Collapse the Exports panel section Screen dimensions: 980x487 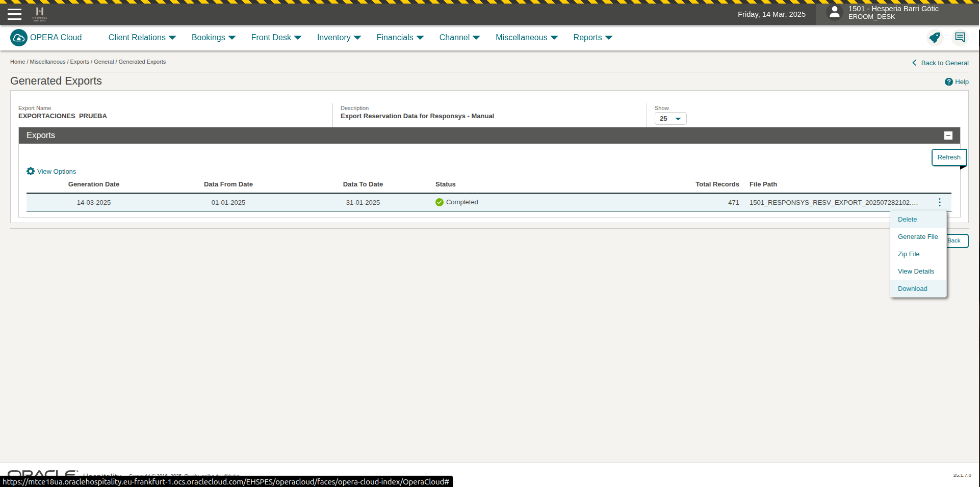[x=948, y=136]
